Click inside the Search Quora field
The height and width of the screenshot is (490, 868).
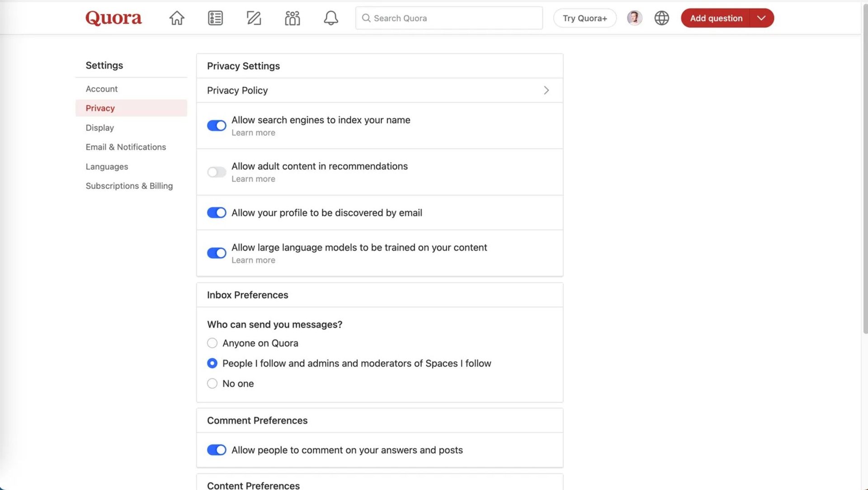448,18
